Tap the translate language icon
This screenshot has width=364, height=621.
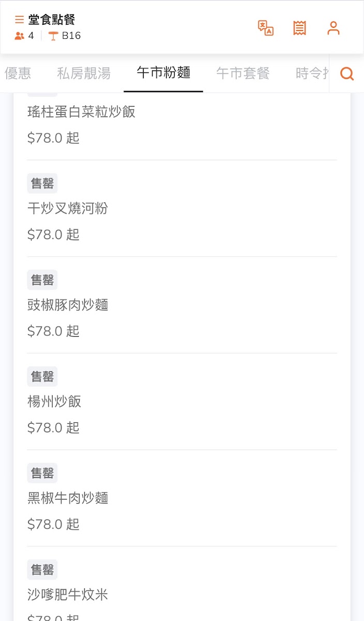tap(266, 28)
